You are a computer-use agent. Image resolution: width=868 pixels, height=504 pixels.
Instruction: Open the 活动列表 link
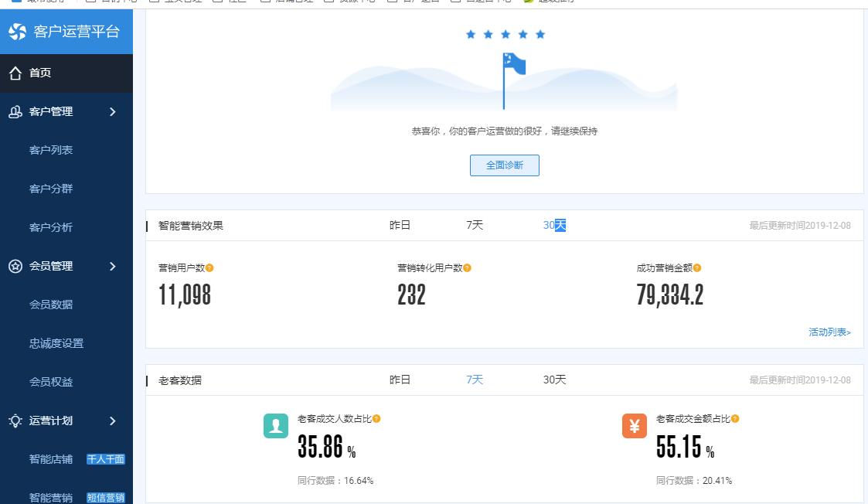829,332
